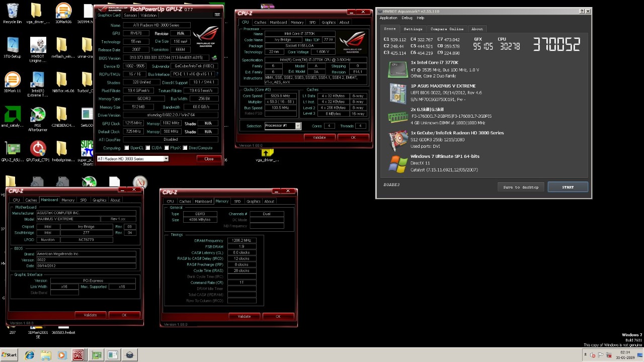Viewport: 644px width, 362px height.
Task: Open the XTU-Setup desktop icon
Action: [12, 48]
